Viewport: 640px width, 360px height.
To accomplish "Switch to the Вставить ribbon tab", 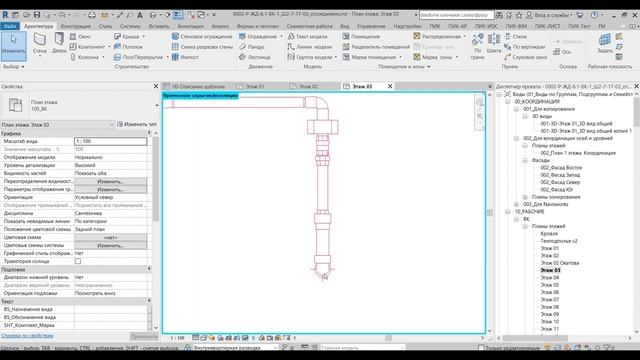I will coord(159,26).
